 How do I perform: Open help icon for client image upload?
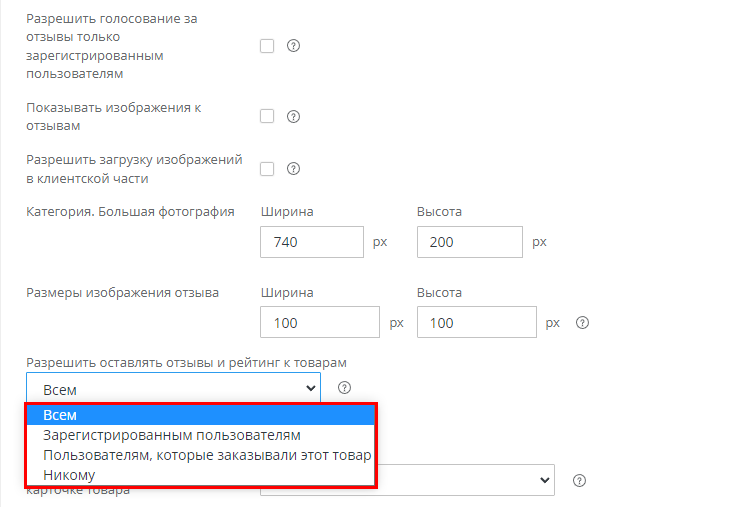coord(293,169)
